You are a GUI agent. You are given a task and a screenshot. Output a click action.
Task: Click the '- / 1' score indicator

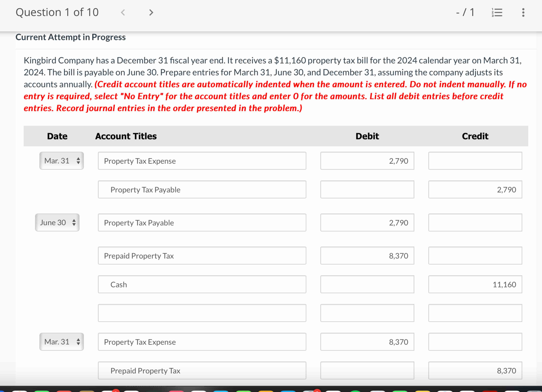[x=465, y=12]
